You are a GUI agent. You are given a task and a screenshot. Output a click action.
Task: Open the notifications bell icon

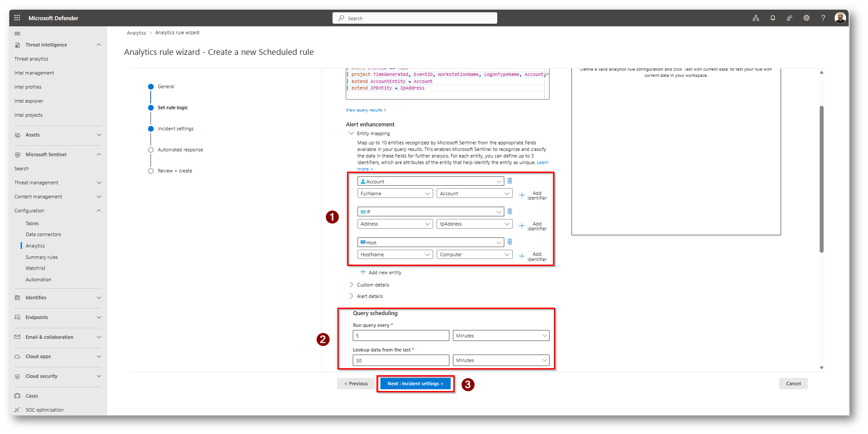click(772, 18)
